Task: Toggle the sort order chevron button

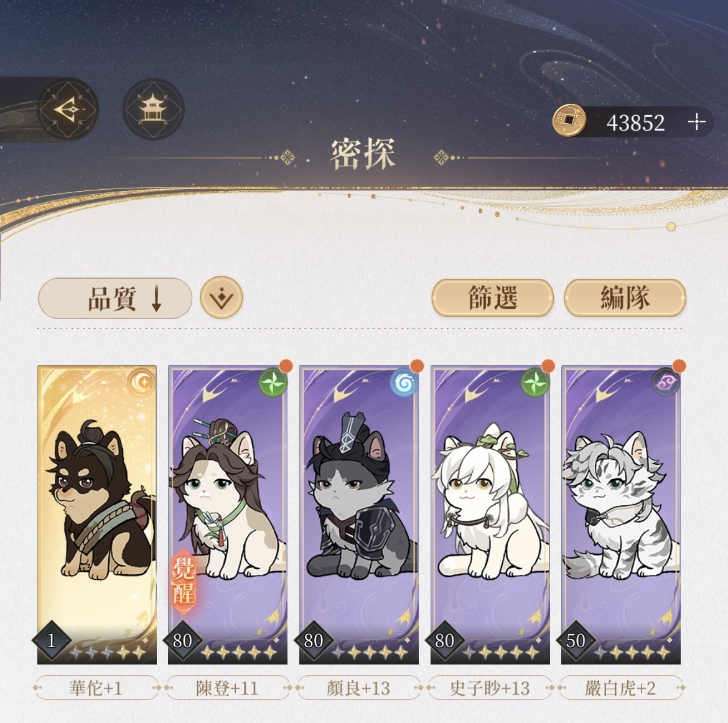Action: pos(222,297)
